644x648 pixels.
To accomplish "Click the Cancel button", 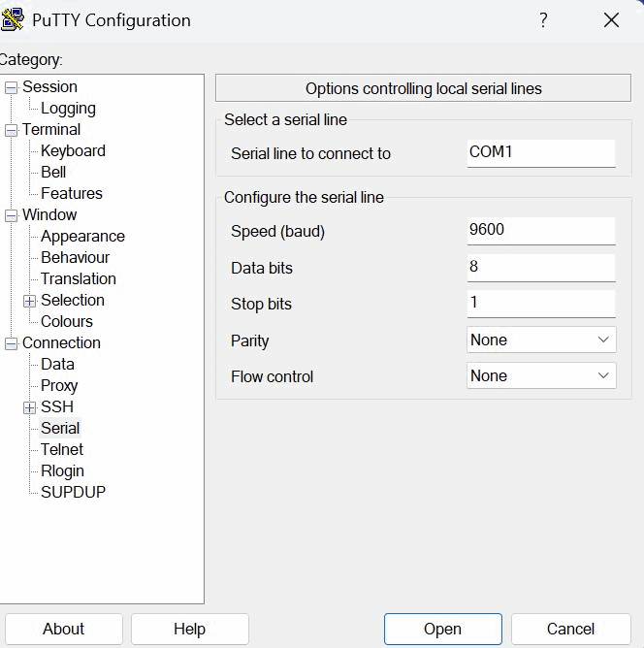I will (x=571, y=629).
